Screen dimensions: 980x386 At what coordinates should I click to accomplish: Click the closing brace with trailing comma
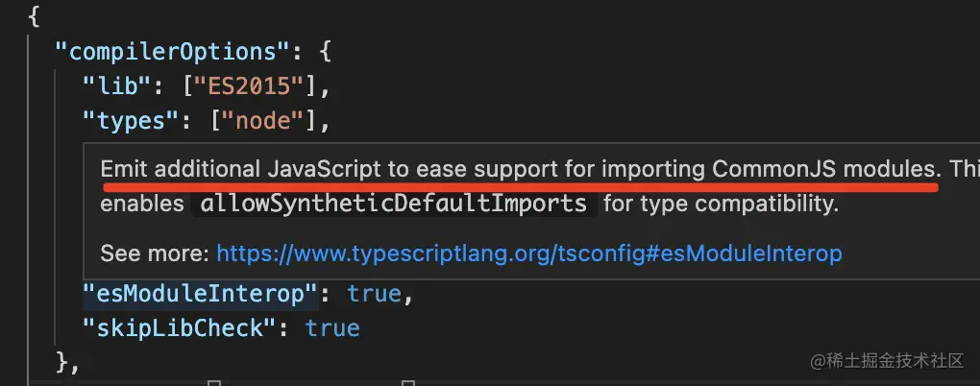click(68, 363)
